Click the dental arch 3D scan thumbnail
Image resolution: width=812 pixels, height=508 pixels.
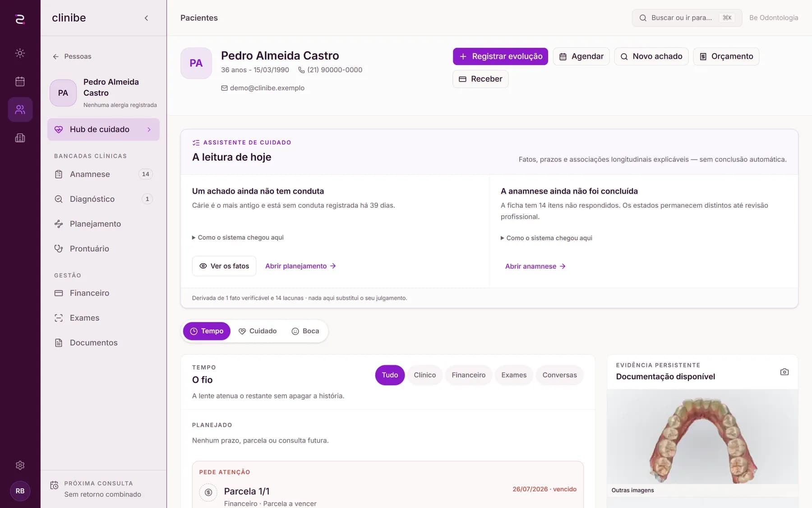click(x=702, y=437)
